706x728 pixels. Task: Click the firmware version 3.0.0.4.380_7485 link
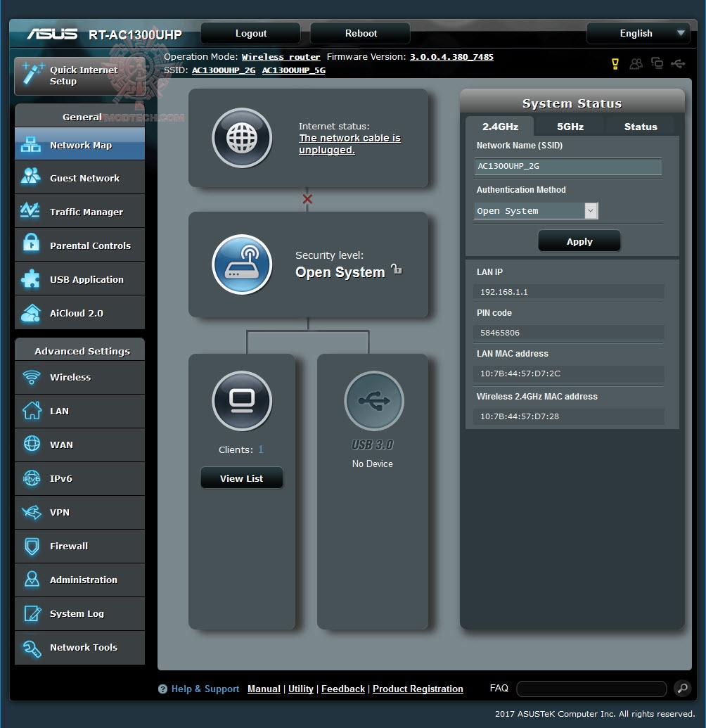pos(451,57)
